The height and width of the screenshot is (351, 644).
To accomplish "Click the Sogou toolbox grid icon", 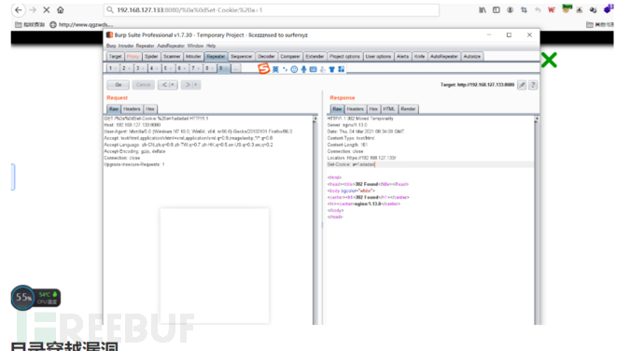I will pyautogui.click(x=342, y=69).
